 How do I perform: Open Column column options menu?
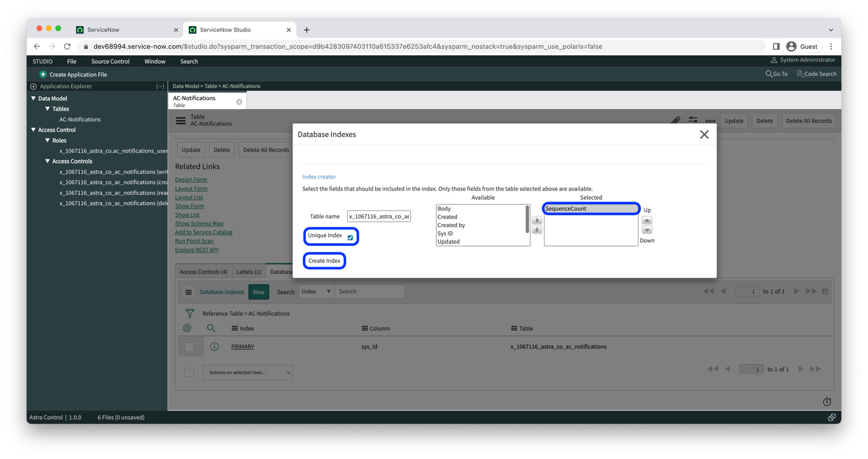click(x=365, y=328)
